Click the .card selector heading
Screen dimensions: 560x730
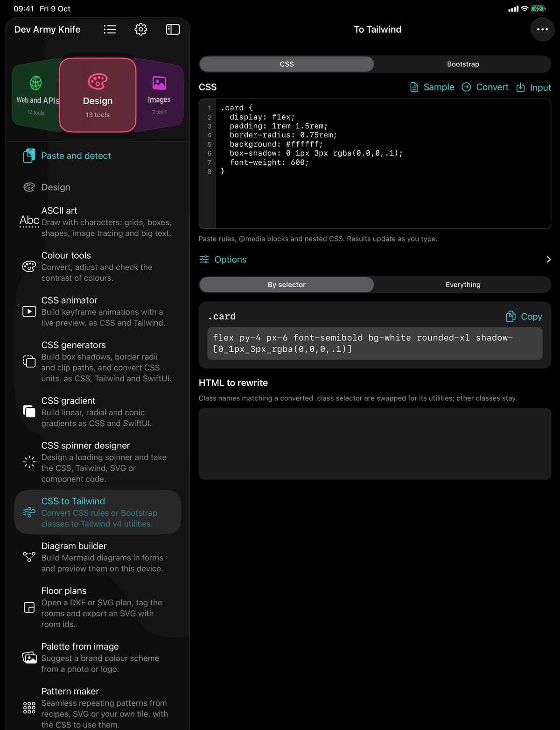(x=222, y=317)
